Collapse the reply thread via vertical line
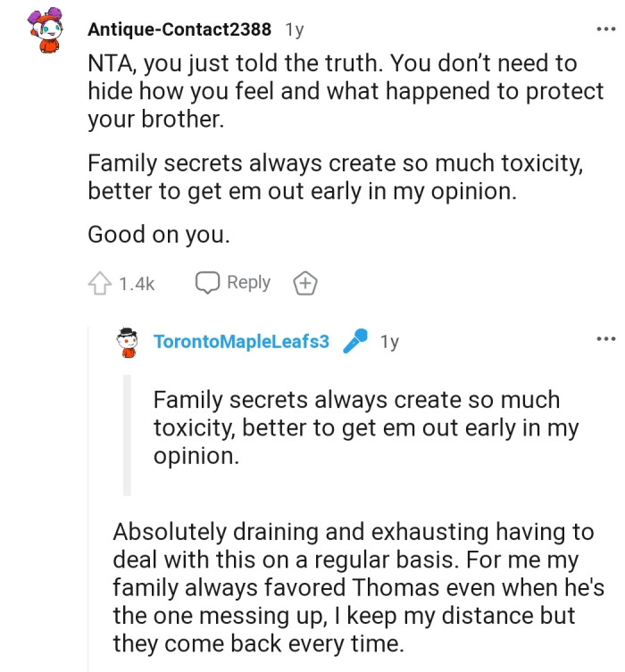 click(89, 500)
